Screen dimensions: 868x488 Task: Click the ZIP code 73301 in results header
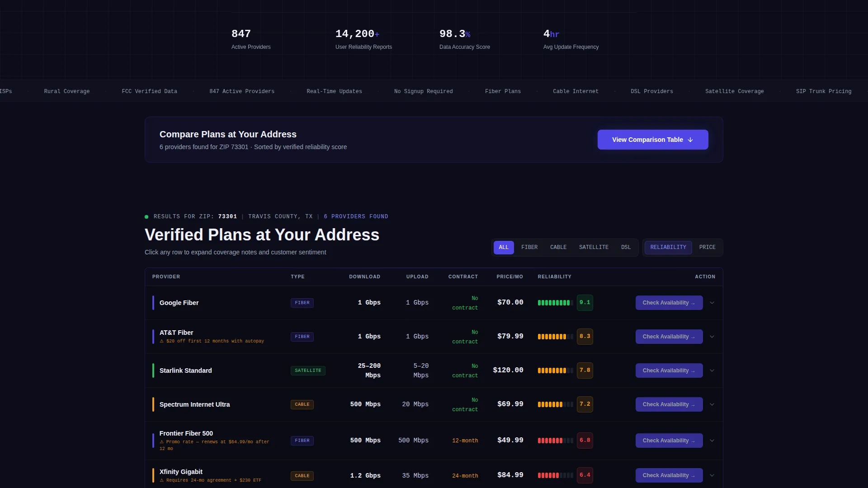click(x=227, y=216)
